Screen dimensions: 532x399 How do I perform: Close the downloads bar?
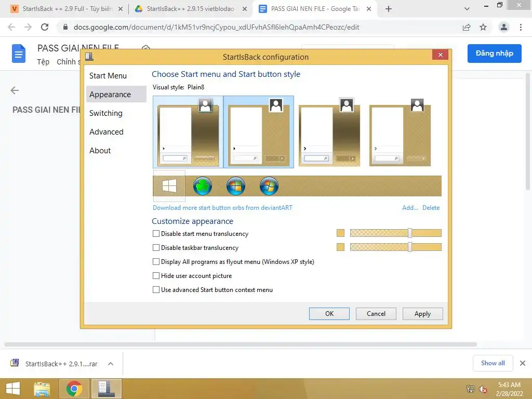(x=523, y=363)
